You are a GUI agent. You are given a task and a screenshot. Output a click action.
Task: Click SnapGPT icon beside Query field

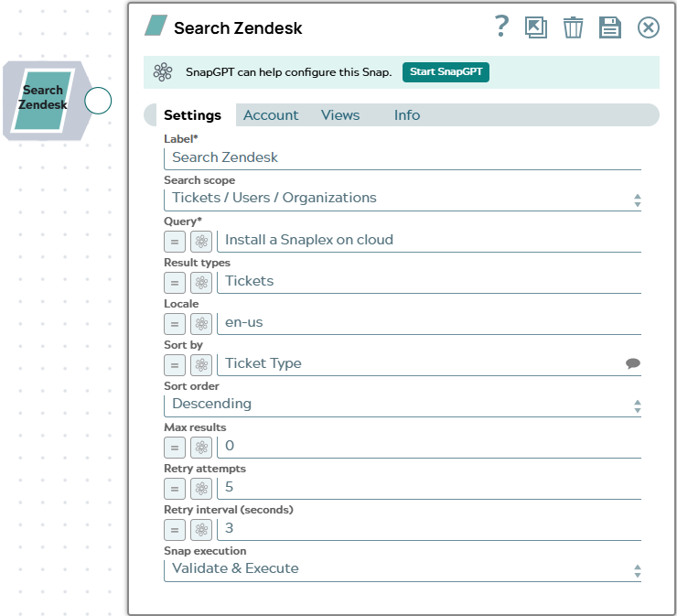pos(201,242)
